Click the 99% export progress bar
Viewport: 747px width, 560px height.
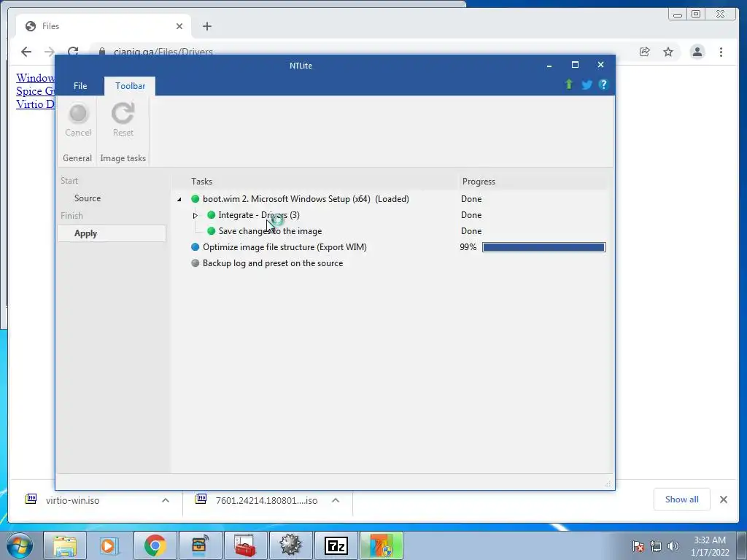(x=543, y=247)
